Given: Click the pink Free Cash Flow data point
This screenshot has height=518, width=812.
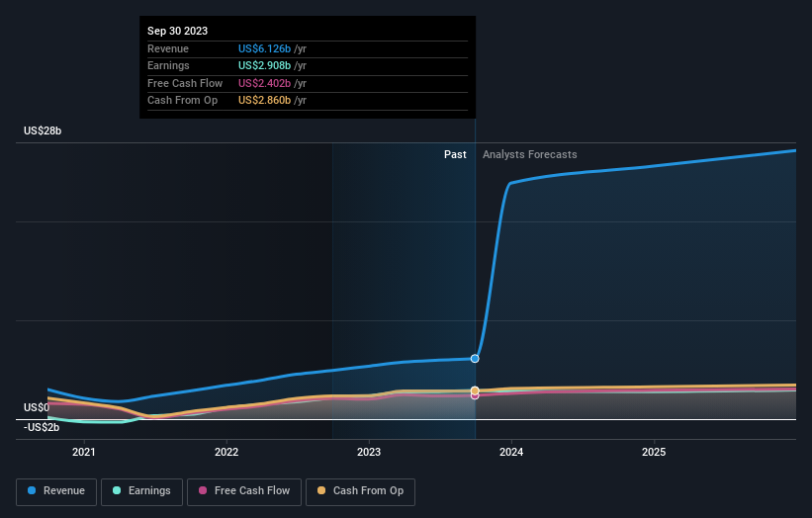Looking at the screenshot, I should pos(475,396).
